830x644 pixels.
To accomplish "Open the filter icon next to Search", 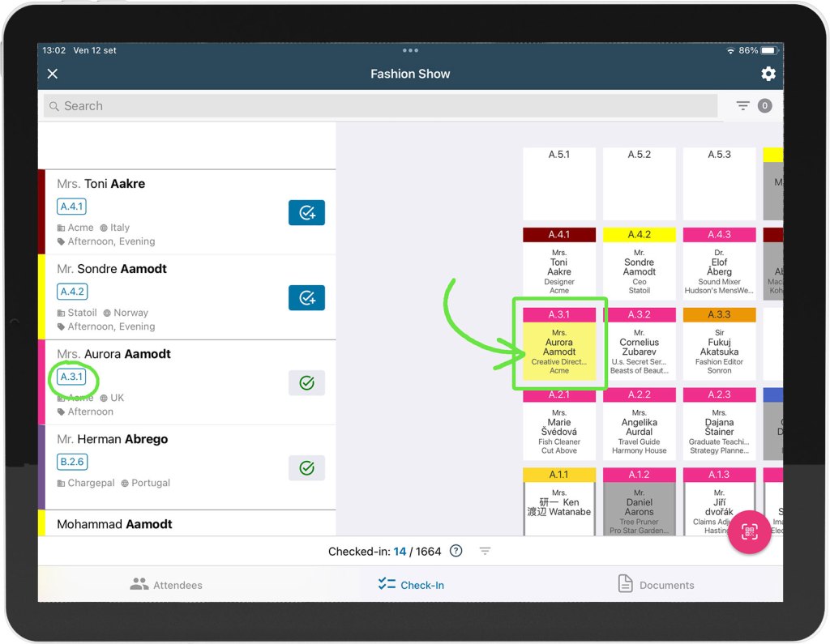I will click(742, 106).
